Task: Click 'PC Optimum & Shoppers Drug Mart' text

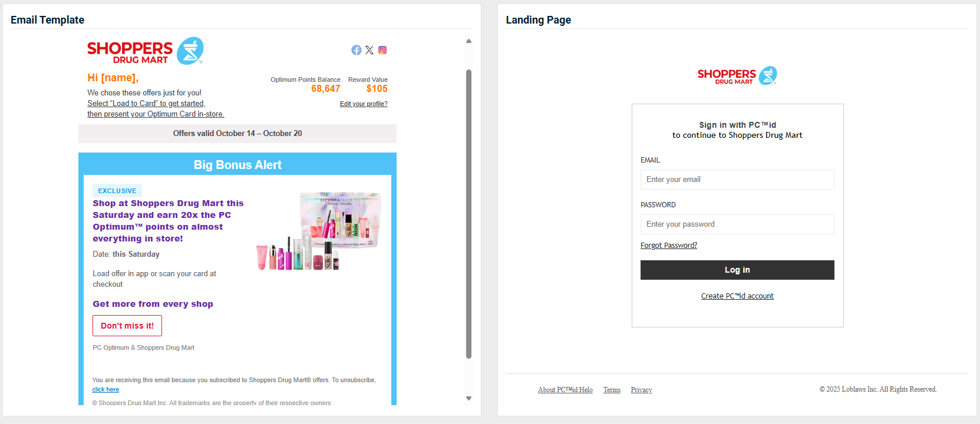Action: 143,347
